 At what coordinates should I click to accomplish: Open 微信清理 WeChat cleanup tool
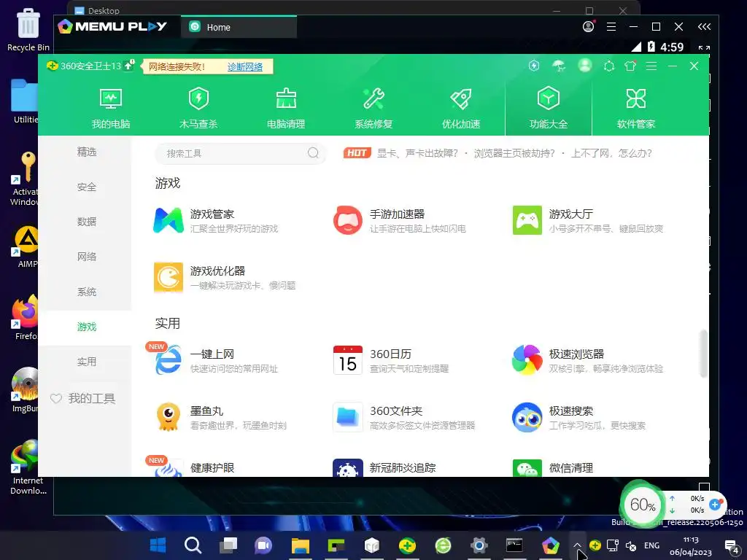[553, 467]
